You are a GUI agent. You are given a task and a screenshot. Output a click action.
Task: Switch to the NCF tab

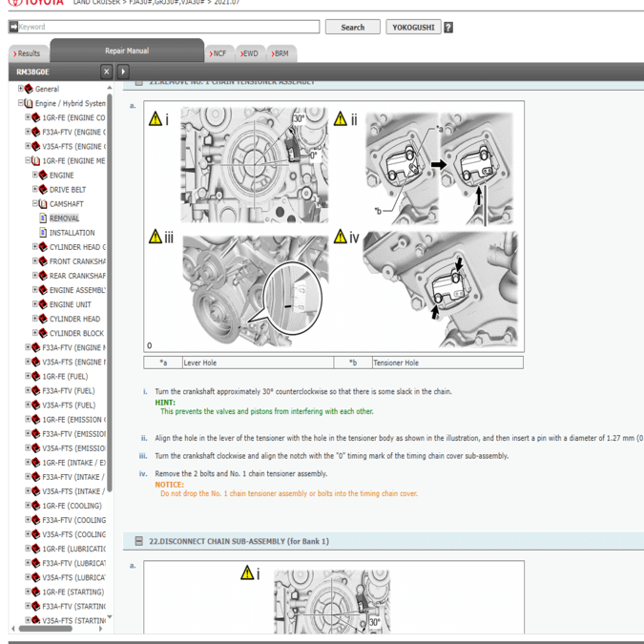219,53
